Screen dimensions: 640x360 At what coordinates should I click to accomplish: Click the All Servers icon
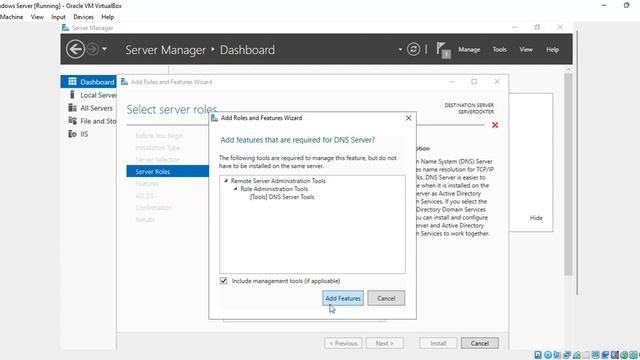tap(72, 108)
